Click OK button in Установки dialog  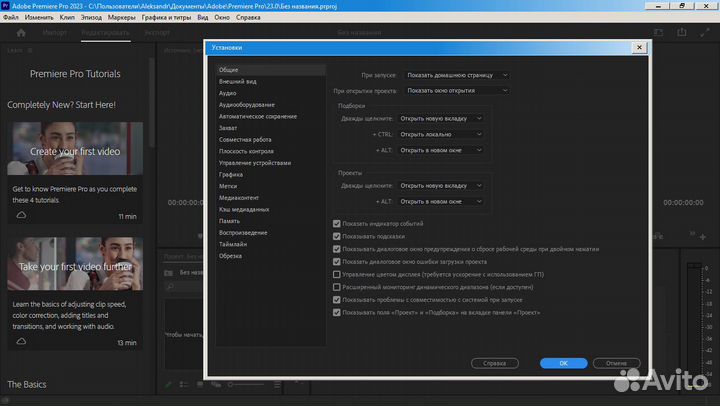pyautogui.click(x=563, y=363)
